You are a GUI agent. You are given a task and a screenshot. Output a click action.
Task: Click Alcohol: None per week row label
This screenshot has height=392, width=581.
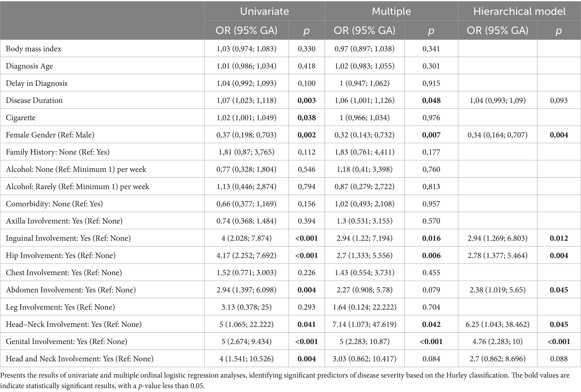tap(76, 169)
